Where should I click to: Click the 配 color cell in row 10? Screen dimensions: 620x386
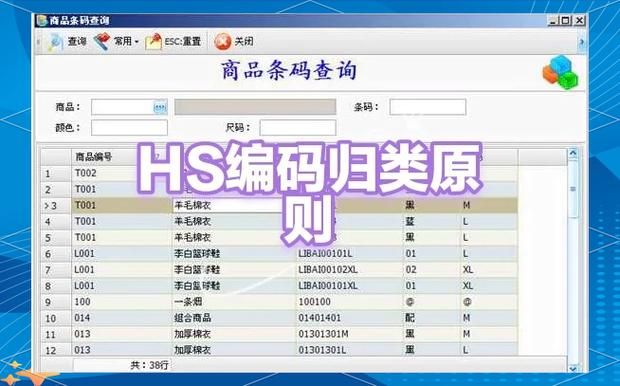(410, 318)
